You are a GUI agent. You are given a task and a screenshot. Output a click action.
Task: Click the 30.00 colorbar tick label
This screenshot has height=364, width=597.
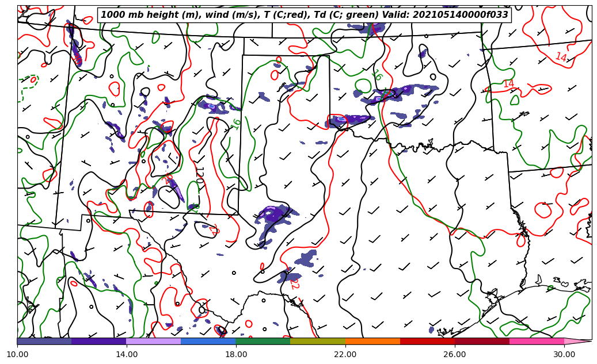564,354
